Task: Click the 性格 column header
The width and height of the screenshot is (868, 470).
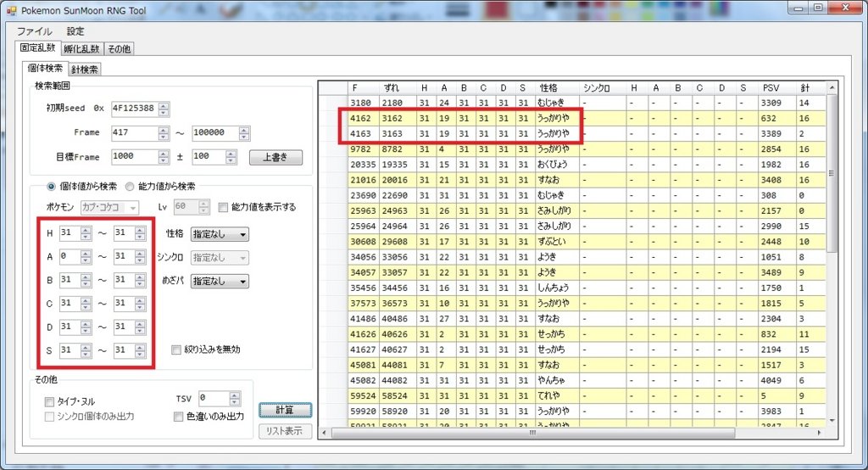Action: [x=556, y=87]
